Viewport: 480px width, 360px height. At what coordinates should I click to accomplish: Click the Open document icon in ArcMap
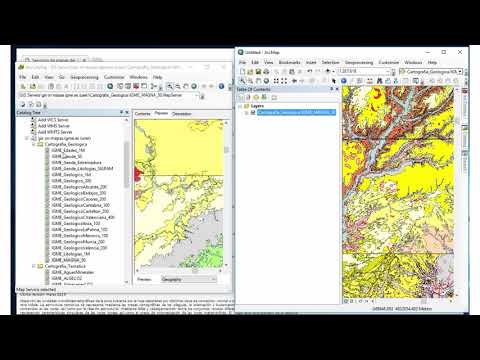pos(250,71)
